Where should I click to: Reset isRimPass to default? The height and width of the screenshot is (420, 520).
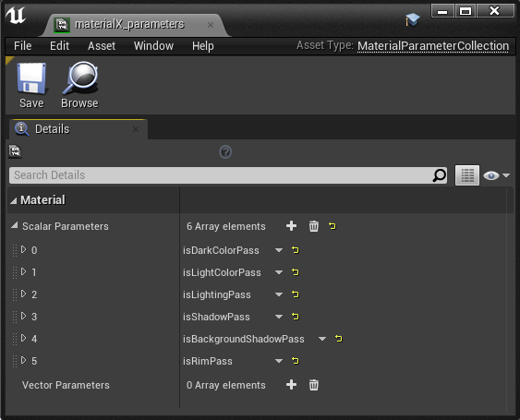click(x=296, y=361)
